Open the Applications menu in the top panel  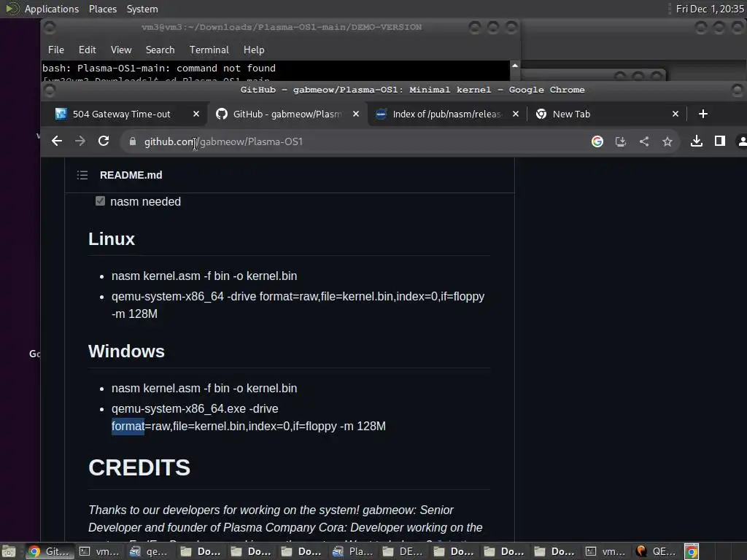(x=52, y=9)
